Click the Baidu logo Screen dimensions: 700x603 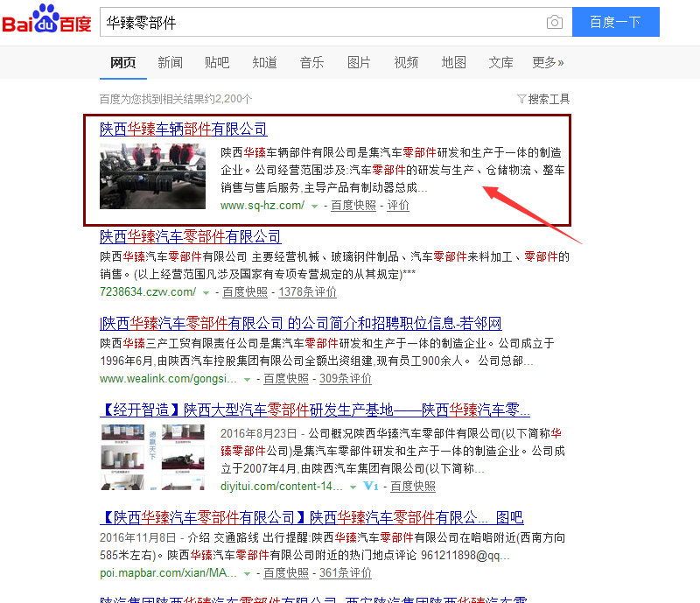click(46, 22)
